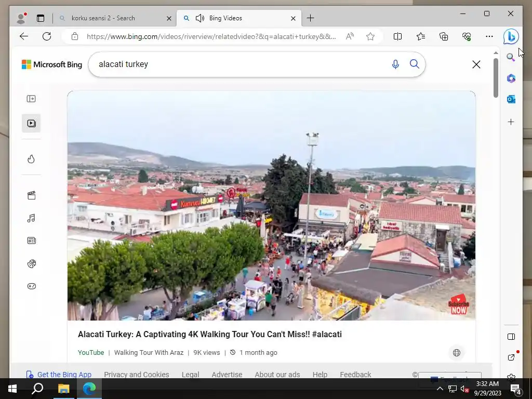
Task: Open Windows notification center
Action: click(x=515, y=389)
